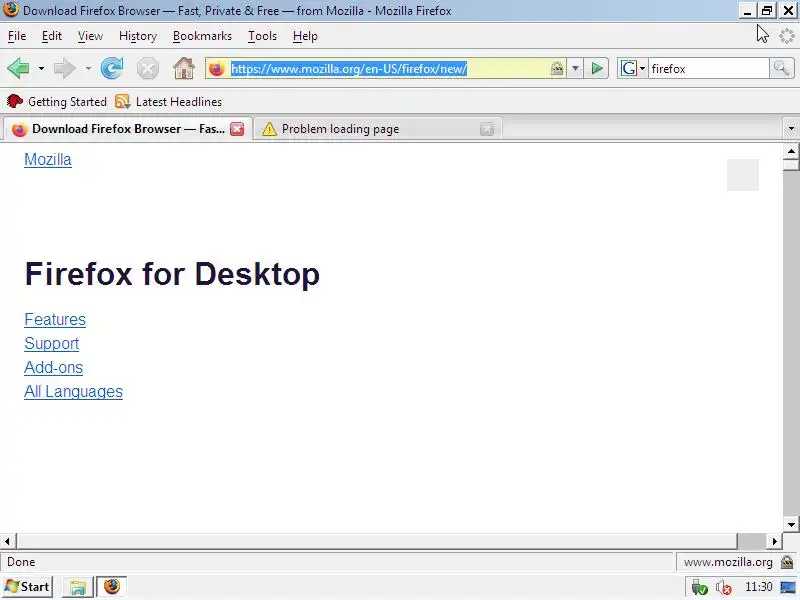Open the File menu

pyautogui.click(x=17, y=36)
